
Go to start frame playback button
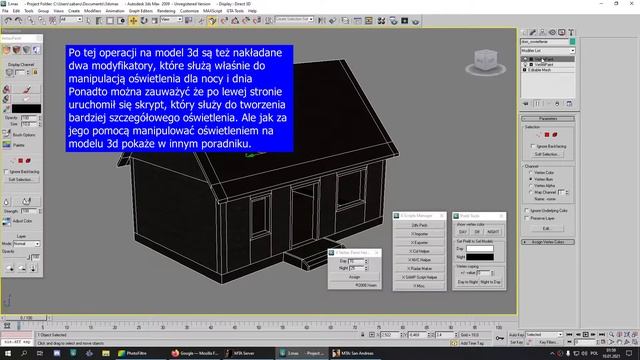pyautogui.click(x=569, y=334)
